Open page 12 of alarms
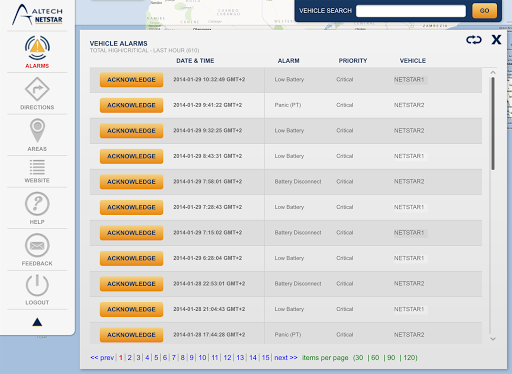Viewport: 512px width, 374px height. (227, 358)
